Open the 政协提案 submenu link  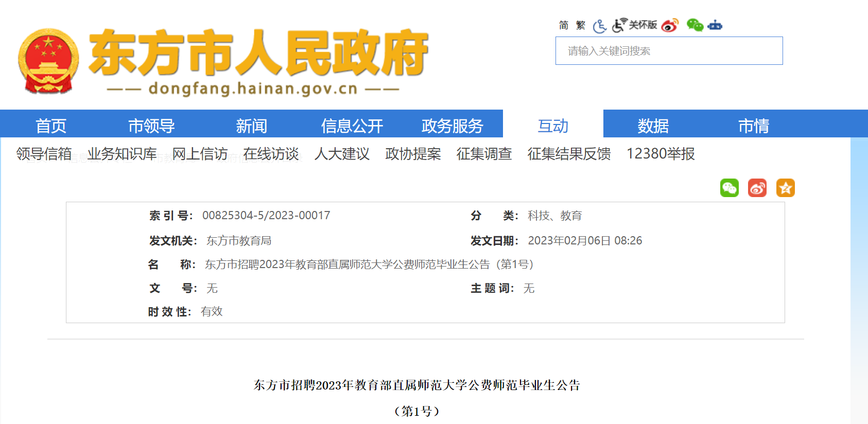(x=413, y=154)
